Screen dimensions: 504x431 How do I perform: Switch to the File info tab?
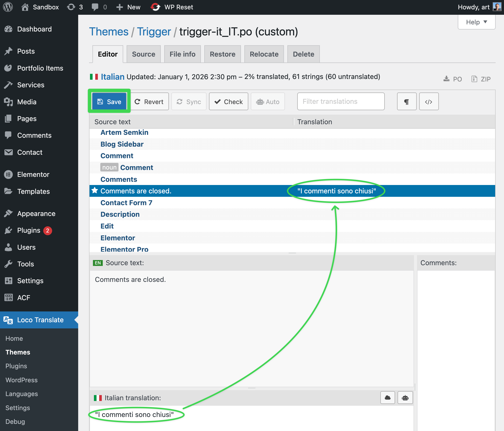(x=182, y=54)
